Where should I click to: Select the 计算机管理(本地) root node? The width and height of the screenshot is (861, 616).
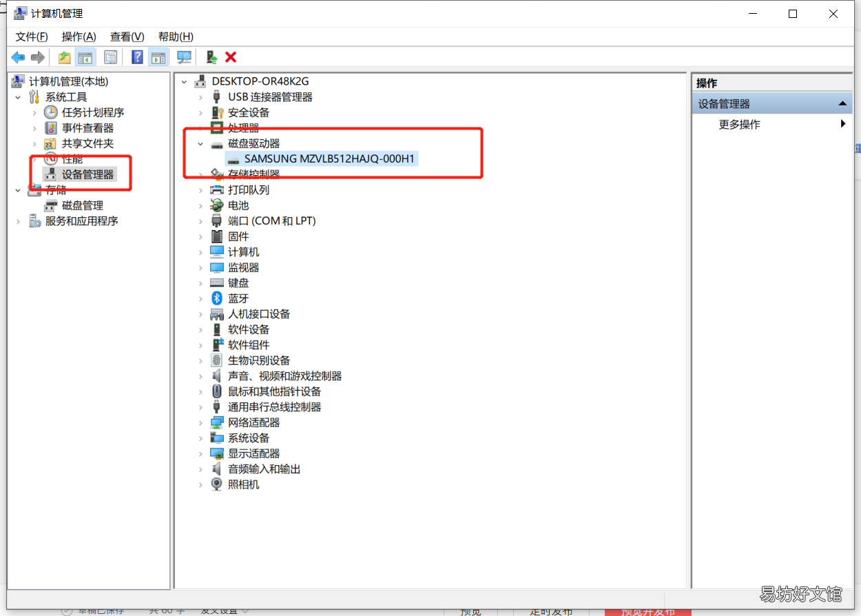[68, 81]
